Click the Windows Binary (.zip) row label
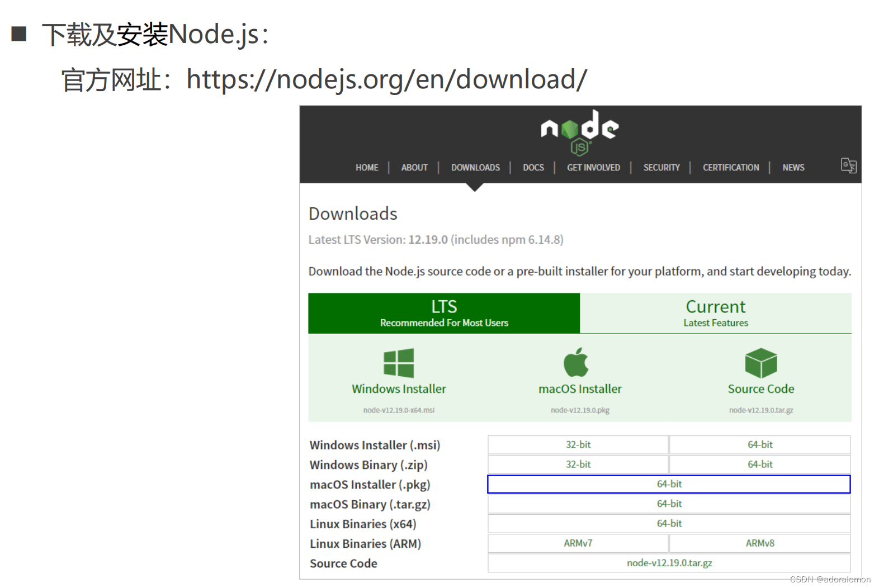Image resolution: width=879 pixels, height=588 pixels. 368,465
